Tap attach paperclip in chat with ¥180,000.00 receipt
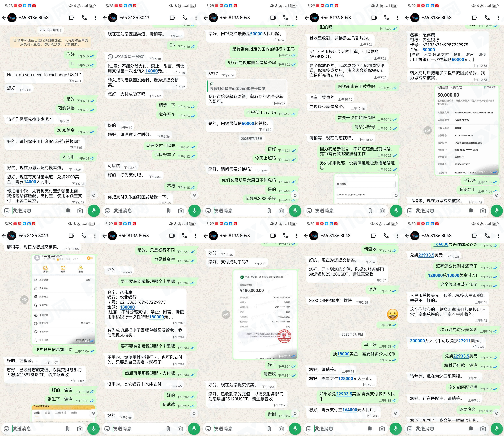 point(269,429)
